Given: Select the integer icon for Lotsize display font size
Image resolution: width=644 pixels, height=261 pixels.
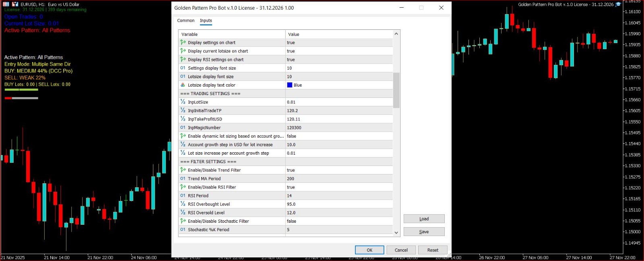Looking at the screenshot, I should tap(183, 77).
